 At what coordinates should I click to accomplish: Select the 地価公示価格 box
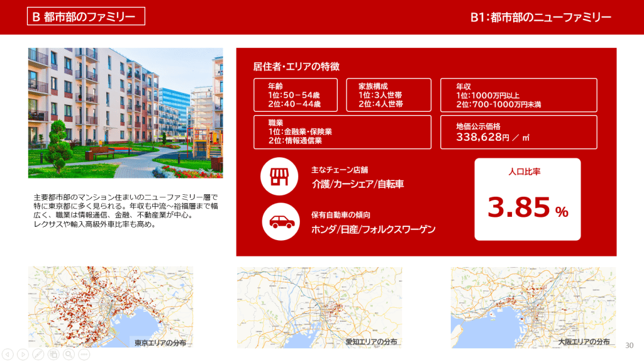click(519, 132)
